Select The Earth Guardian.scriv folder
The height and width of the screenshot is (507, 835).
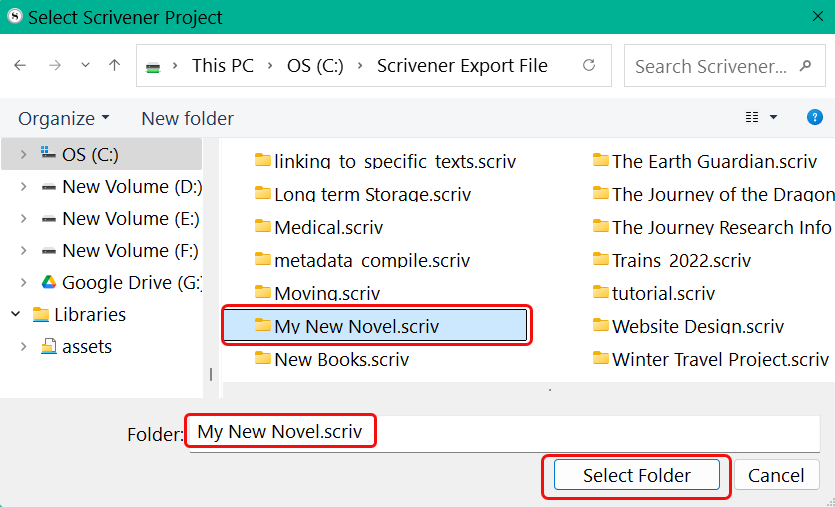(x=705, y=161)
